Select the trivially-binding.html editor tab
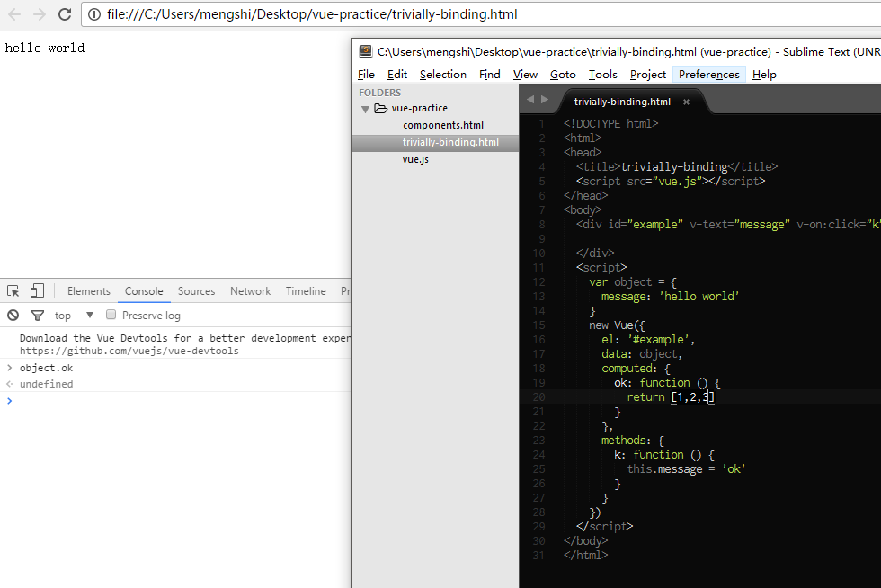This screenshot has height=588, width=881. (622, 102)
